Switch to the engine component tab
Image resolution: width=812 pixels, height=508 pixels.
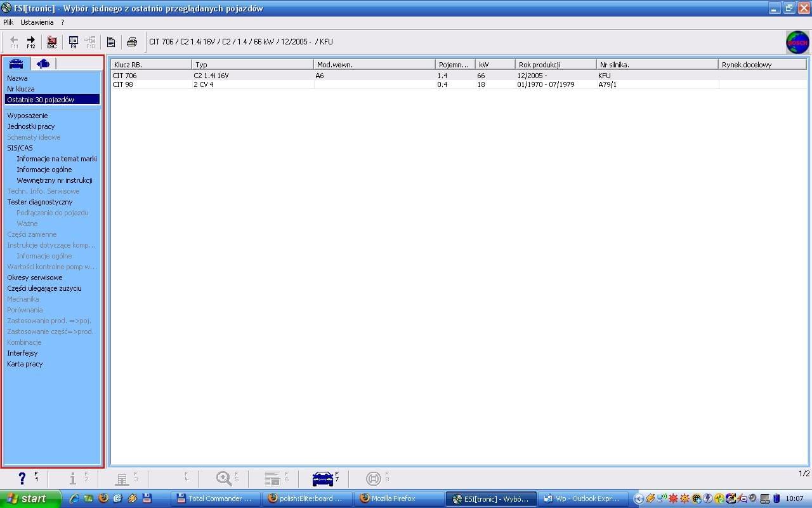click(43, 63)
